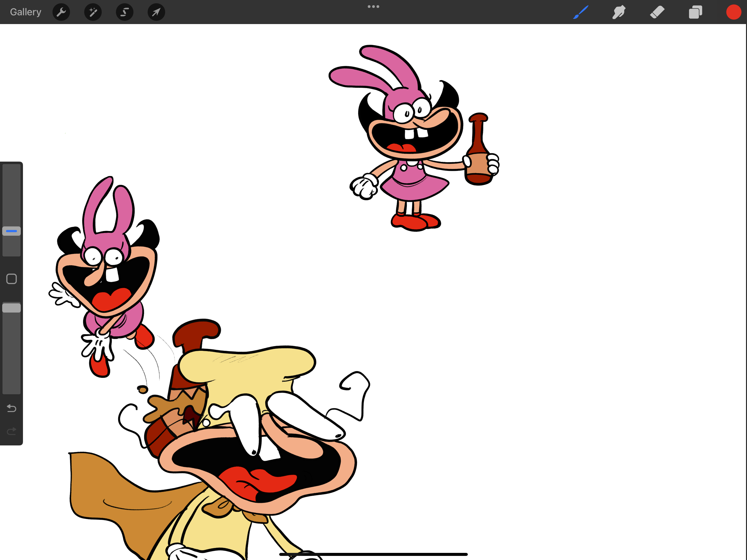This screenshot has height=560, width=747.
Task: Activate the Selection tool
Action: 125,12
